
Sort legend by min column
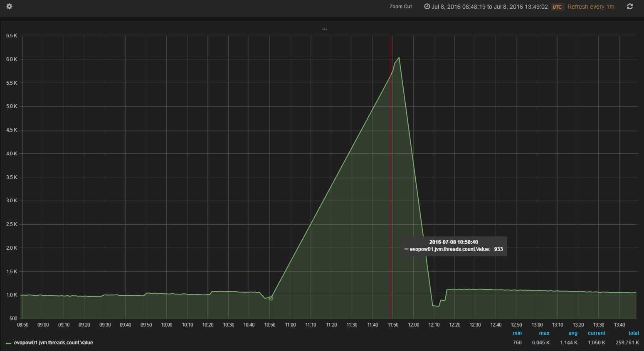517,333
